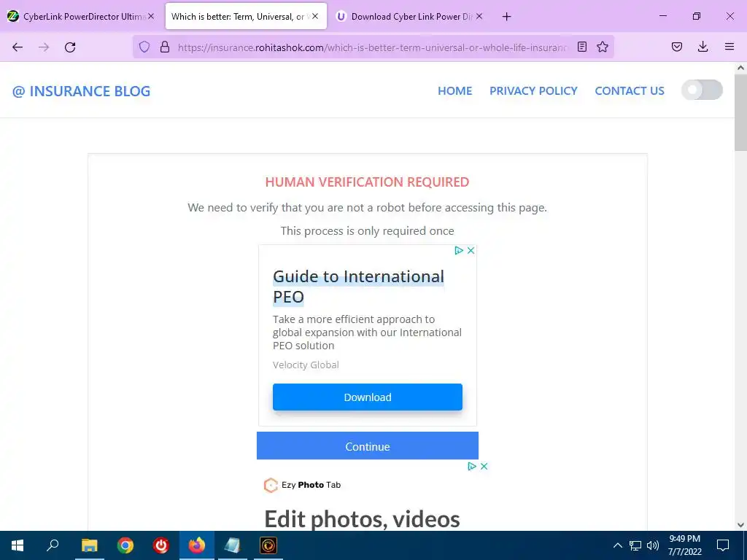747x560 pixels.
Task: Close the Ezy Photo Tab ad
Action: coord(484,466)
